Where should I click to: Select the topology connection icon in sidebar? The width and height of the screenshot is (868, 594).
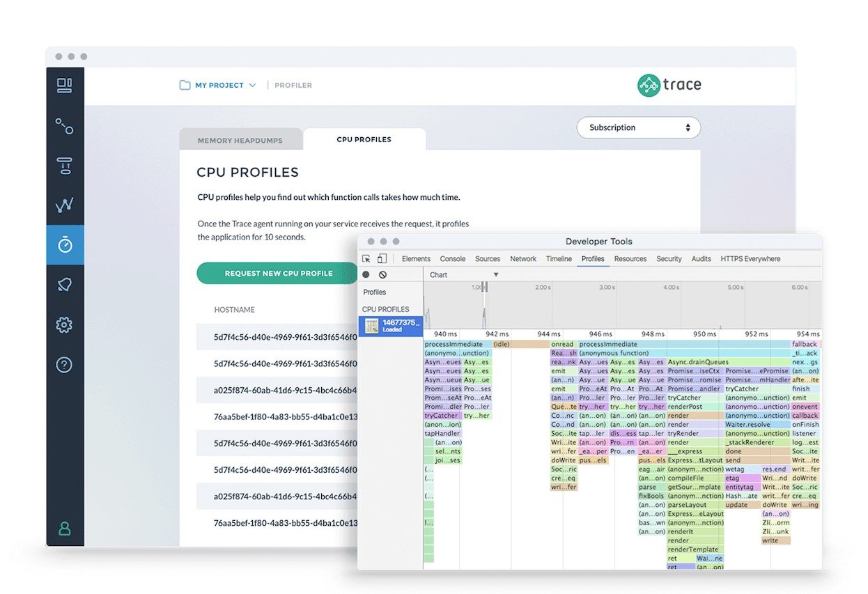coord(64,126)
